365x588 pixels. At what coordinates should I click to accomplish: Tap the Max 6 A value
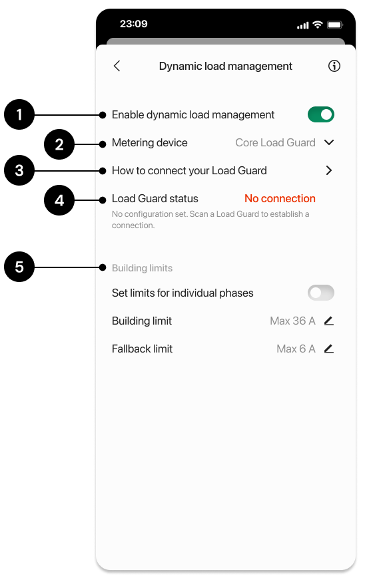(x=296, y=349)
